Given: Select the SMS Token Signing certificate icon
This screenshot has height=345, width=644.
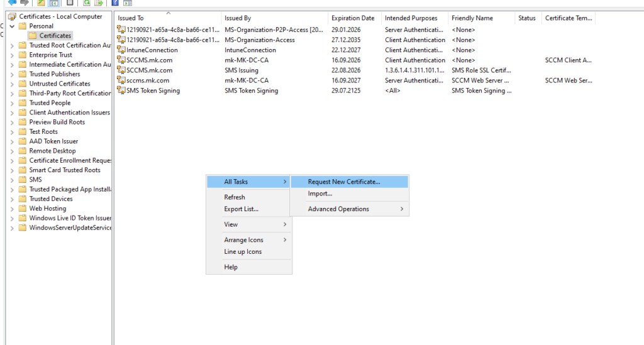Looking at the screenshot, I should coord(121,90).
